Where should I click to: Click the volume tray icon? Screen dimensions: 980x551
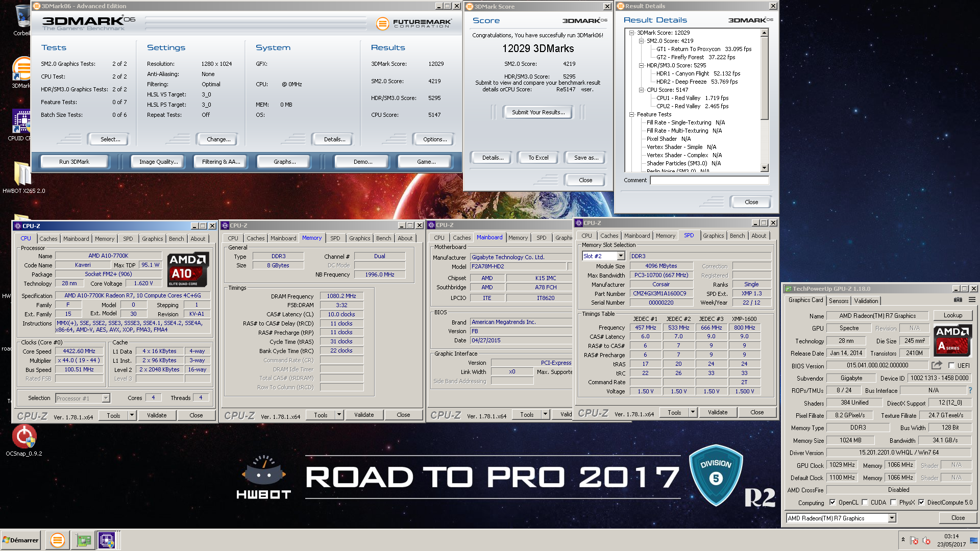click(926, 540)
